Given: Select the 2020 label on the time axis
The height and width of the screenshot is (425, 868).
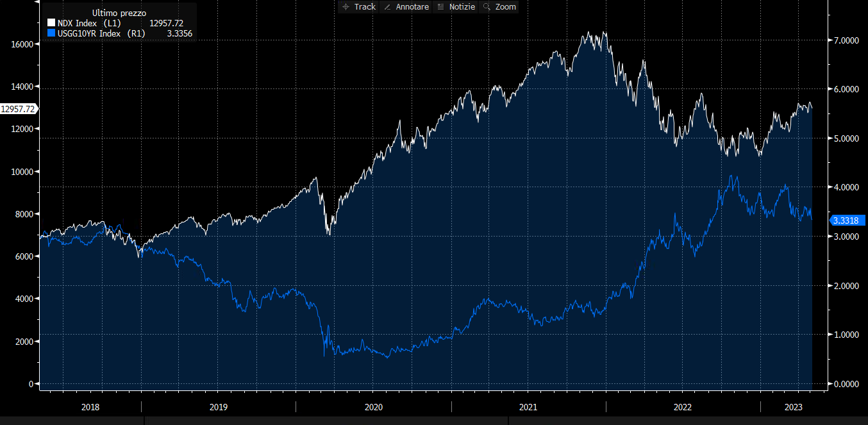Looking at the screenshot, I should tap(374, 407).
